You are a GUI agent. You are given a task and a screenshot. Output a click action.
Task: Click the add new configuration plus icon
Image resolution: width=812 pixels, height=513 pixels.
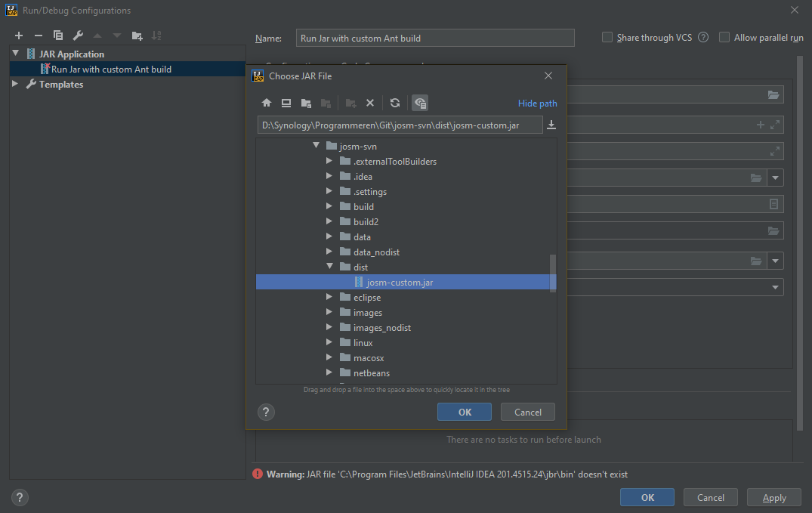tap(19, 36)
